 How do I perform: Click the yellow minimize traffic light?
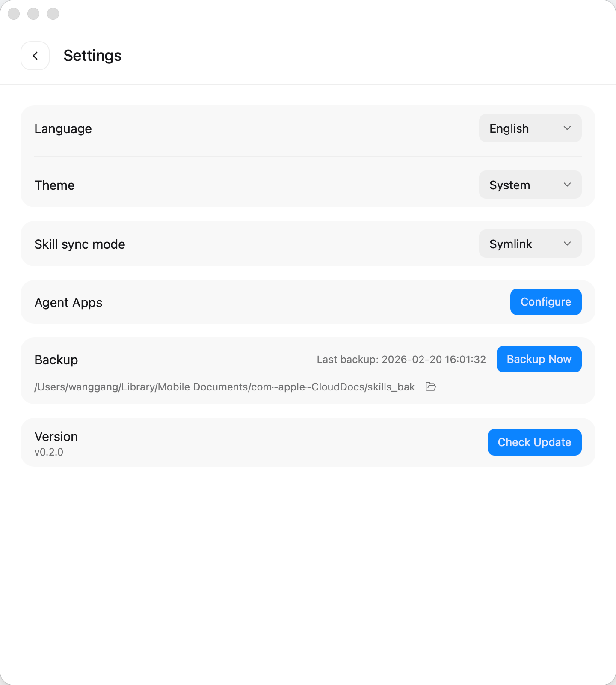tap(33, 14)
